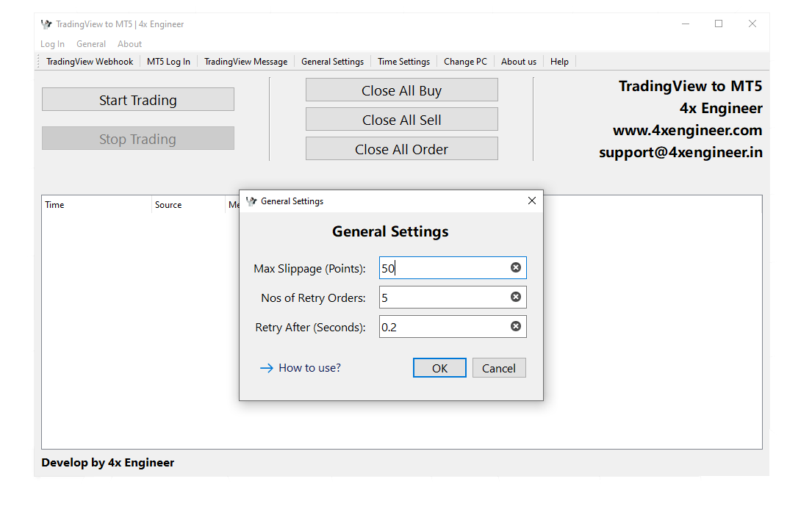
Task: Follow the How to use arrow icon
Action: 266,368
